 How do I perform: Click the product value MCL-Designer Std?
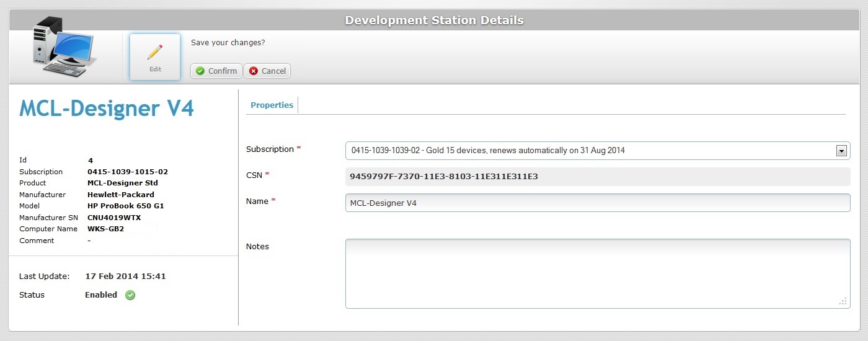coord(123,183)
